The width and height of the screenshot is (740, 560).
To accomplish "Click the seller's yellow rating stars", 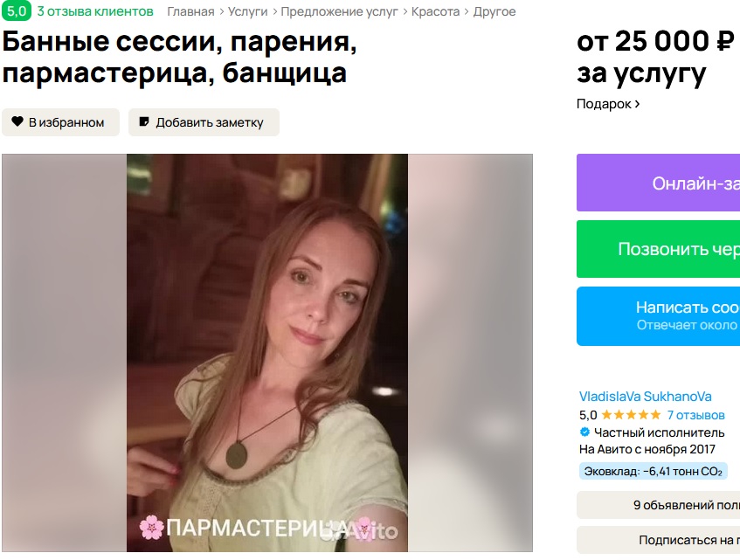I will [631, 415].
